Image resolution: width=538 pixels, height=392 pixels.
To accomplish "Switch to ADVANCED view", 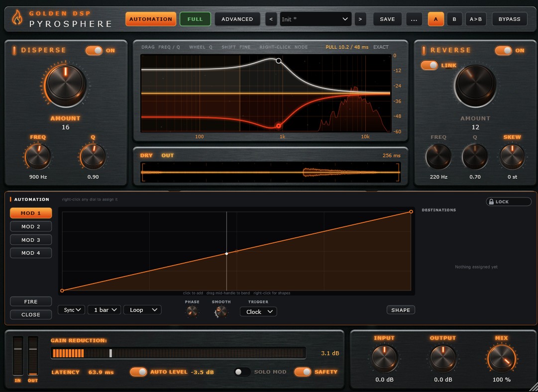I will coord(237,19).
